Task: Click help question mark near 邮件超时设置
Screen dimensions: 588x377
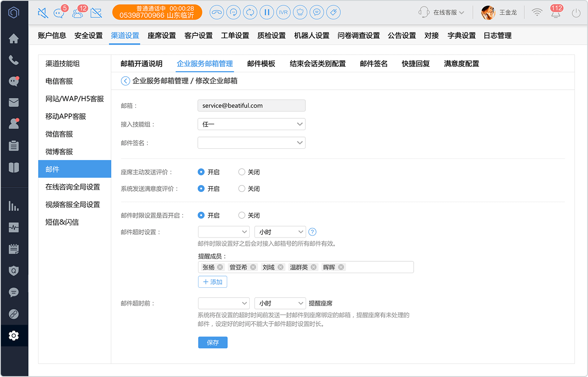Action: coord(312,232)
